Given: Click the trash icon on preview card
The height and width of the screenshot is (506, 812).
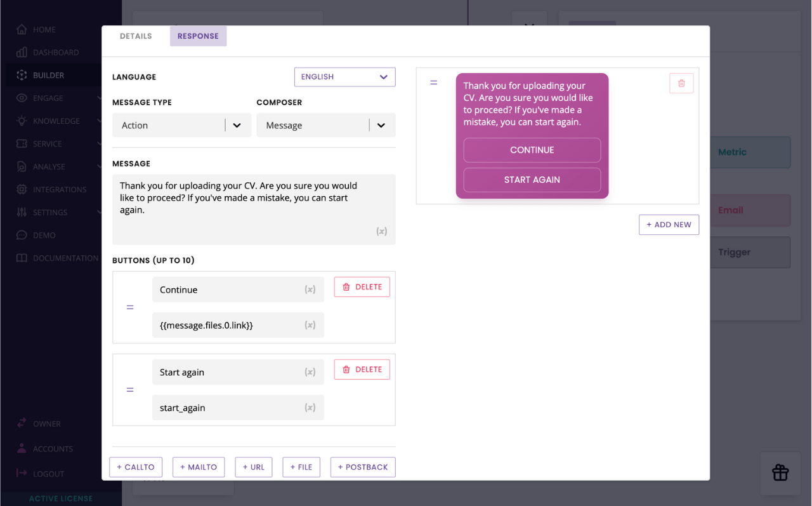Looking at the screenshot, I should click(x=681, y=83).
